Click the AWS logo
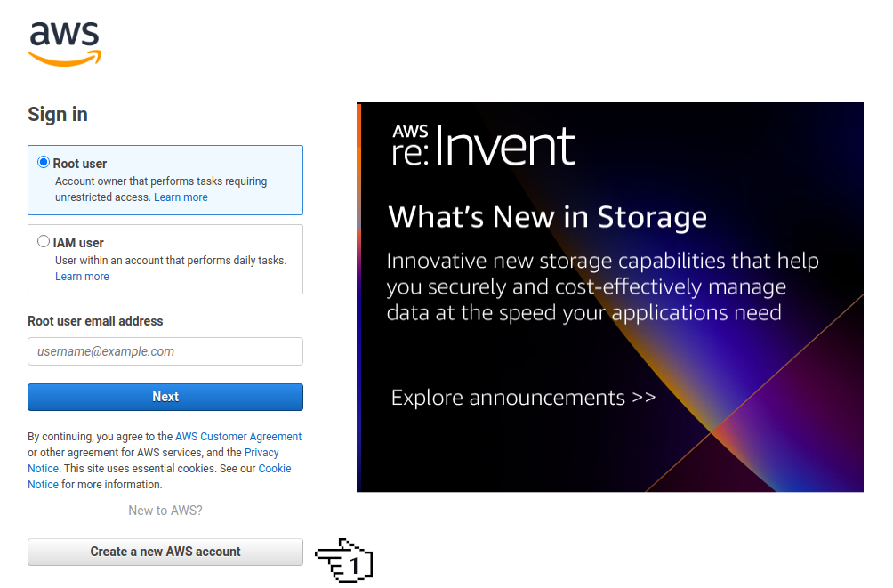This screenshot has width=893, height=588. pyautogui.click(x=64, y=43)
